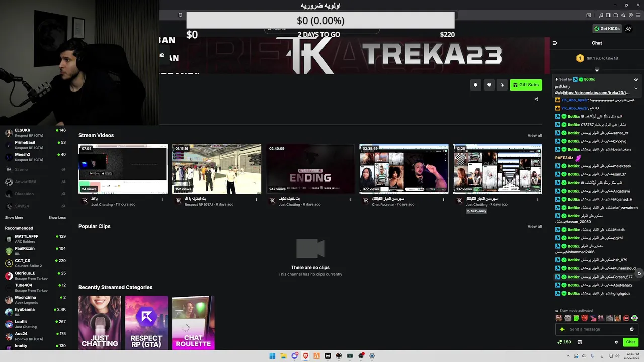644x362 pixels.
Task: Click View all for Popular Clips
Action: (535, 226)
